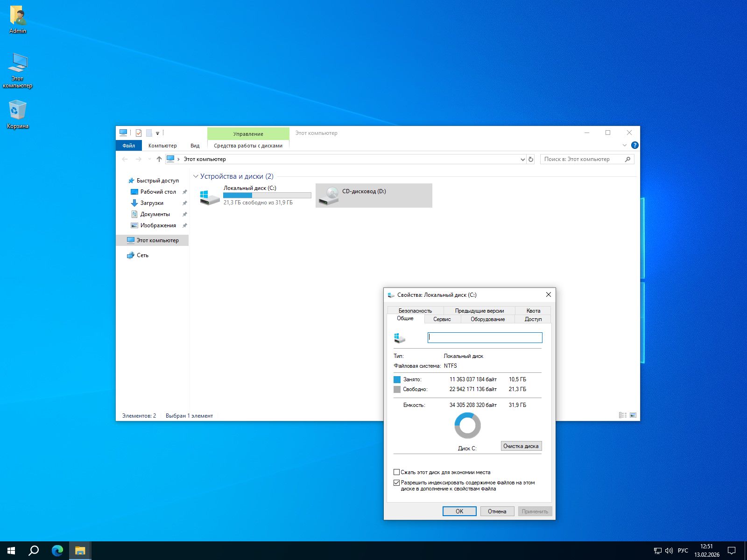Enable 'Сжать этот диск' checkbox
Image resolution: width=747 pixels, height=560 pixels.
[x=396, y=472]
